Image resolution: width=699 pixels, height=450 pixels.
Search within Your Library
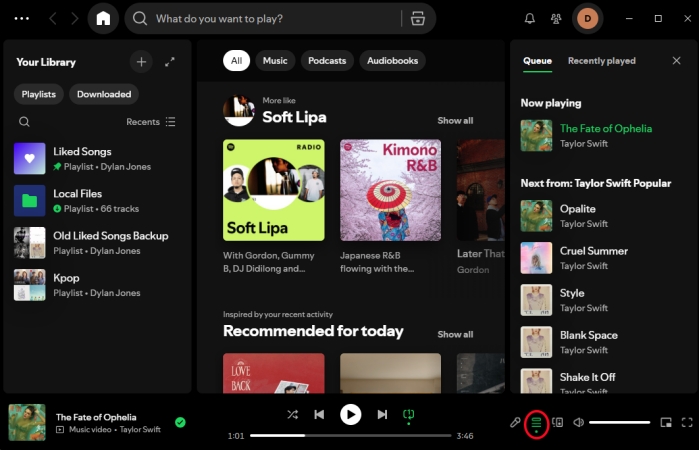click(25, 122)
